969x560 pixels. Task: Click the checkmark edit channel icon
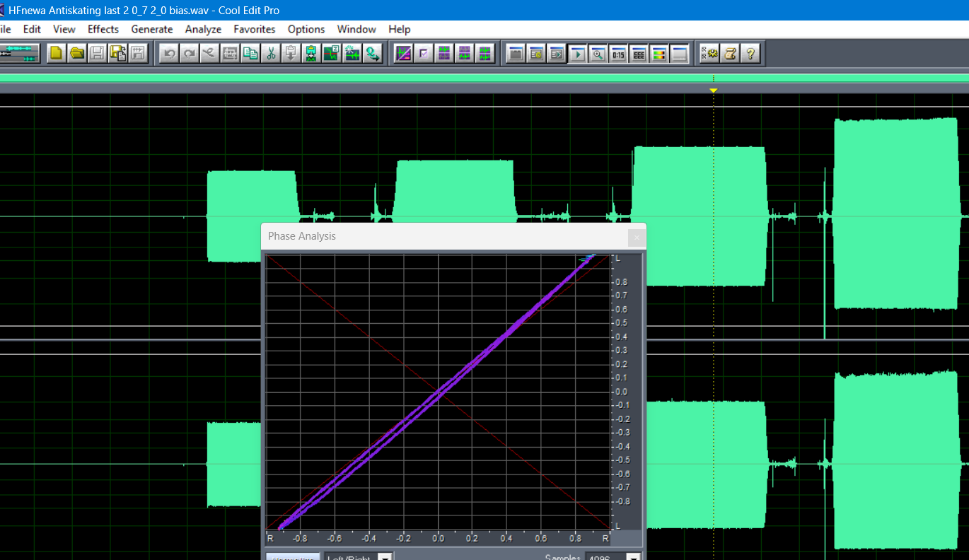(424, 53)
